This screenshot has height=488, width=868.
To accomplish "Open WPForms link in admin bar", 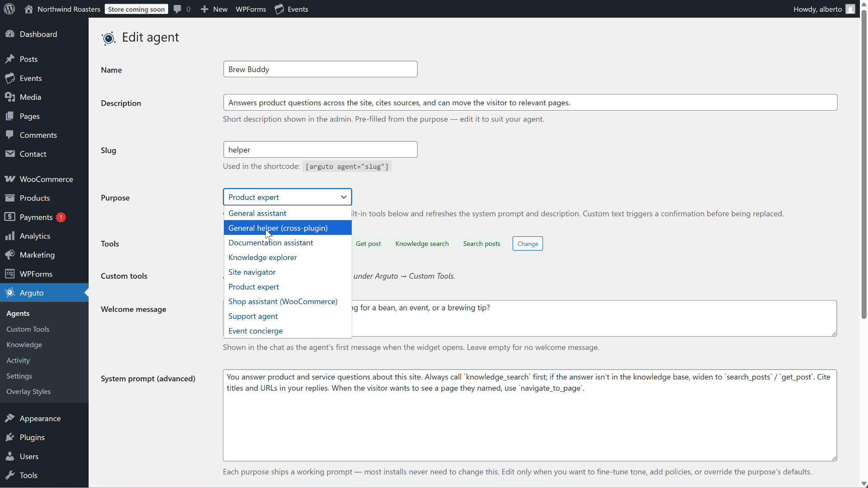I will click(x=251, y=9).
